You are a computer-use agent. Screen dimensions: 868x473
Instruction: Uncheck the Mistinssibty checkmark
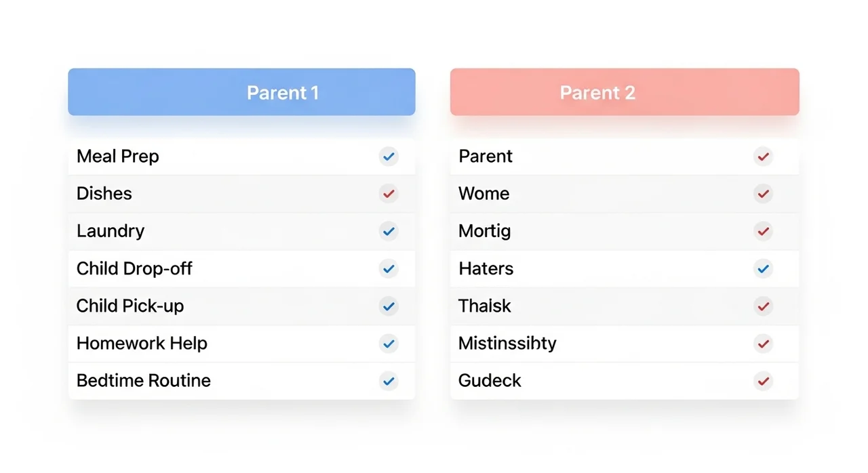click(763, 344)
